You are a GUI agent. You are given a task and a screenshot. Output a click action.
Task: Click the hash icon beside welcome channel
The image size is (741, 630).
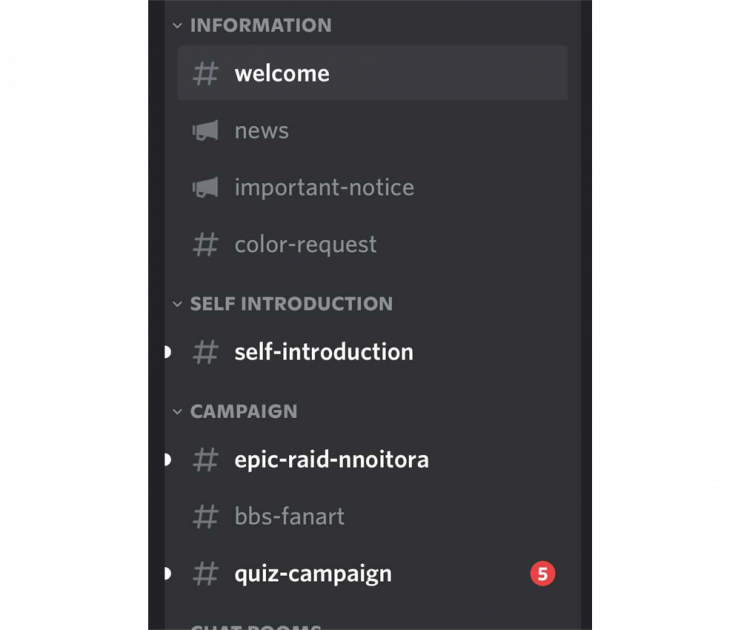tap(205, 73)
